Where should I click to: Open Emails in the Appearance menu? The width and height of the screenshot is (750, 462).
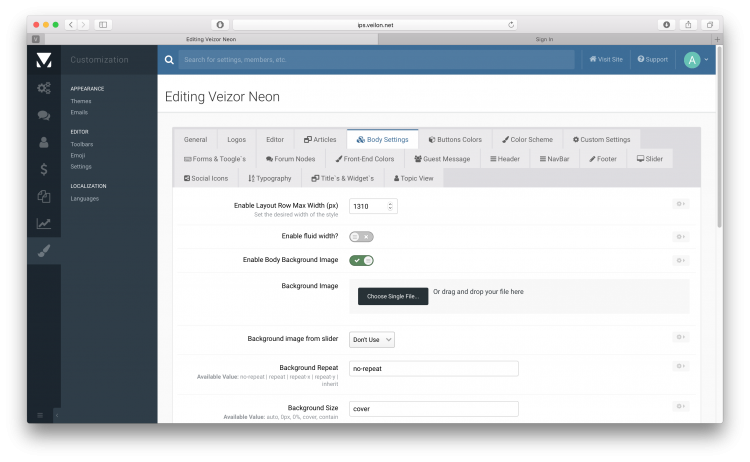[79, 112]
